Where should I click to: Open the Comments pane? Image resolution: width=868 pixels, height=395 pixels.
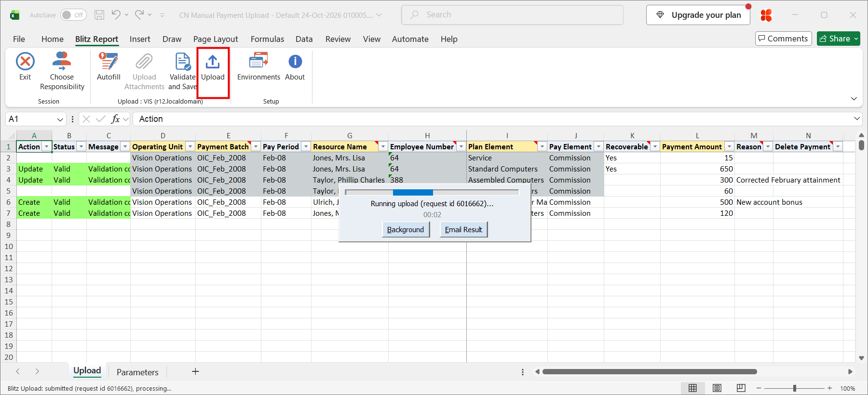[783, 39]
